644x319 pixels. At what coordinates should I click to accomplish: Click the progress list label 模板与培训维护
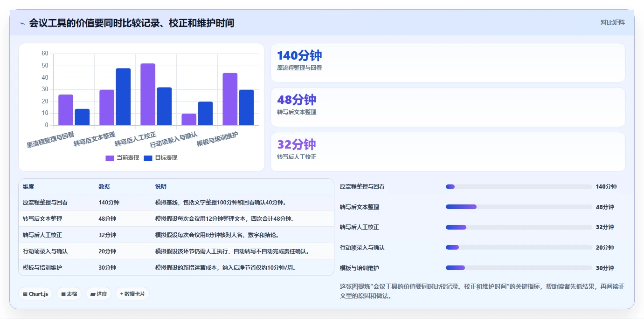tap(360, 268)
